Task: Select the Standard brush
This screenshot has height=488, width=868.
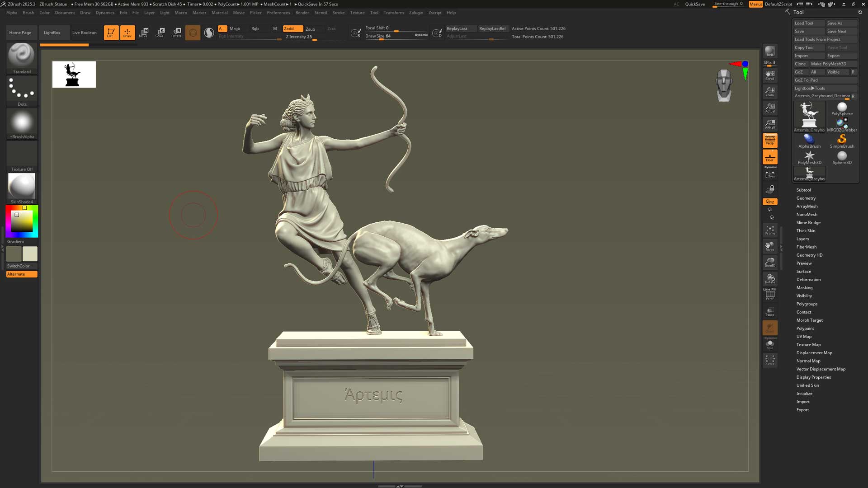Action: (21, 57)
